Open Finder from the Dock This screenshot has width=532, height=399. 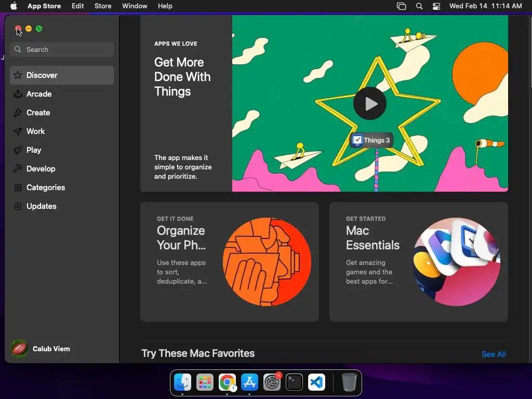pyautogui.click(x=182, y=382)
